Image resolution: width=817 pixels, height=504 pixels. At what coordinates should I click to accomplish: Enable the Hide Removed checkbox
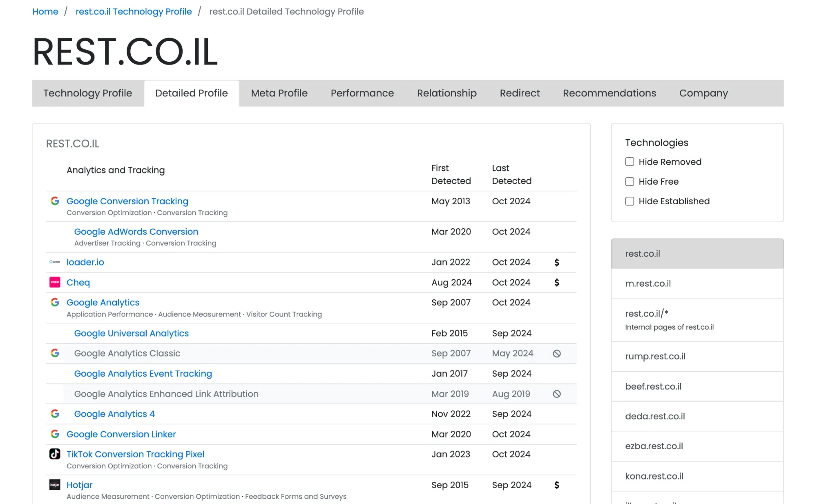pos(629,162)
